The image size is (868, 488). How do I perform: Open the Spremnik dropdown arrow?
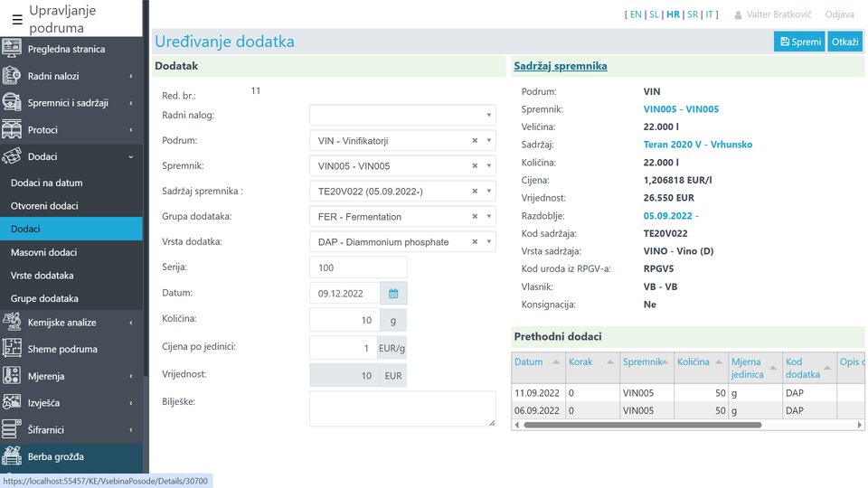[x=489, y=166]
